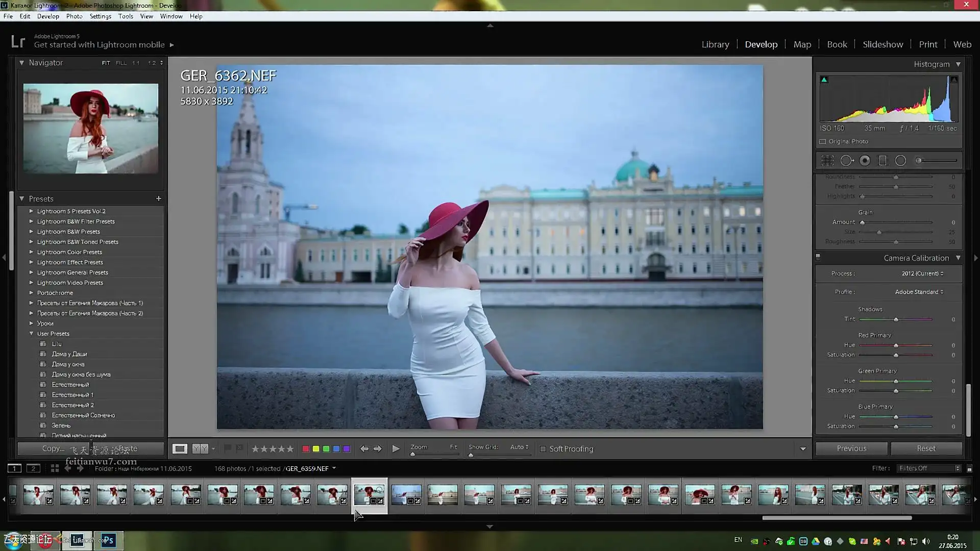
Task: Open Photoshop from the taskbar
Action: point(108,540)
